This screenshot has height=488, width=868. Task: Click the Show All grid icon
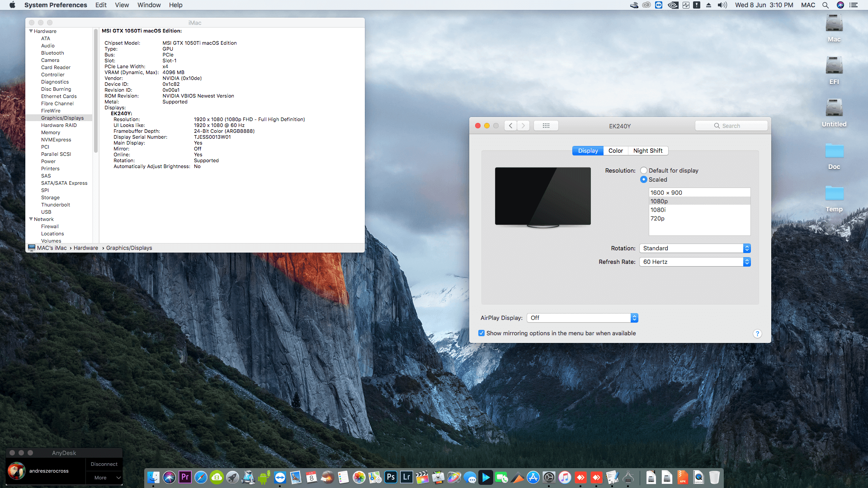546,126
